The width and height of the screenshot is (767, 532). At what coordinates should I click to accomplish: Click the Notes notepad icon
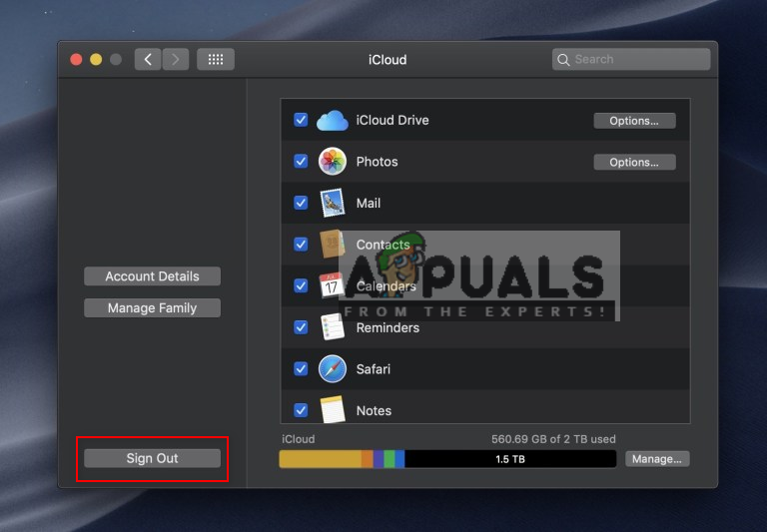tap(333, 410)
